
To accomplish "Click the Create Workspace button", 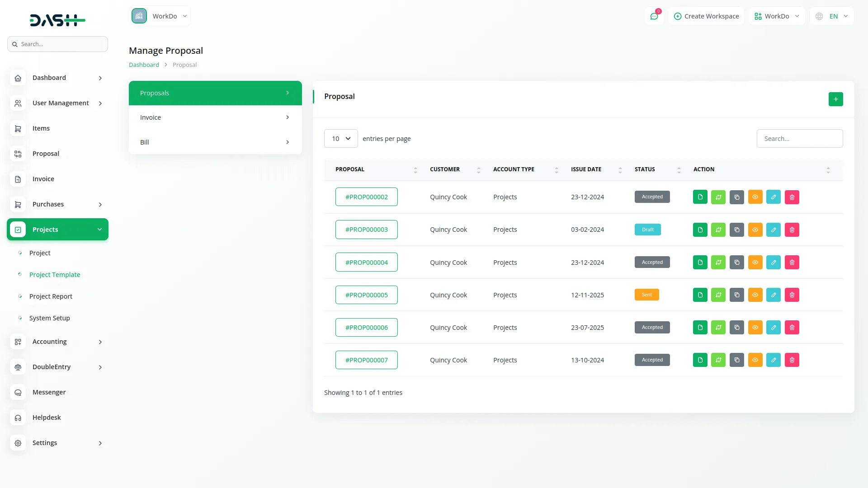I will point(706,16).
